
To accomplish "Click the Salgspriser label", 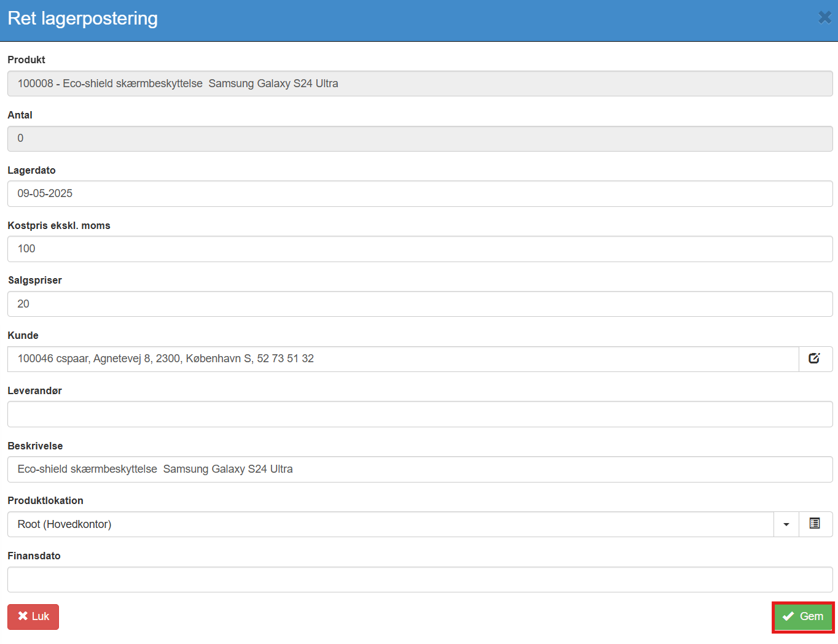I will point(35,281).
